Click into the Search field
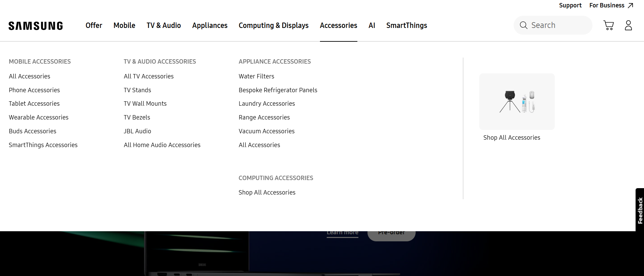This screenshot has height=276, width=644. coord(553,25)
